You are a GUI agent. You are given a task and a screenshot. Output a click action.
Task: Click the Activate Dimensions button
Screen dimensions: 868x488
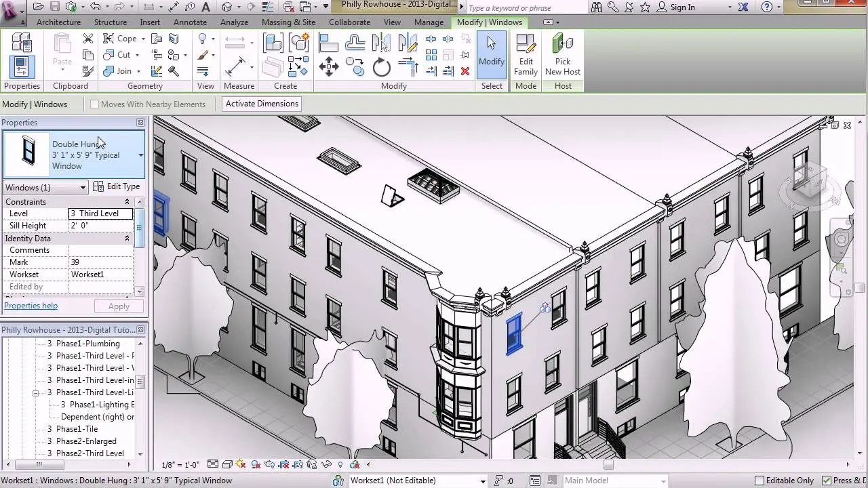click(262, 104)
